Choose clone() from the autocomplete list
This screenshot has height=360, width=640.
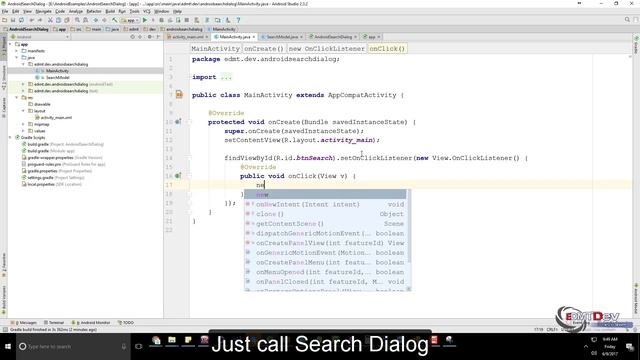click(326, 214)
